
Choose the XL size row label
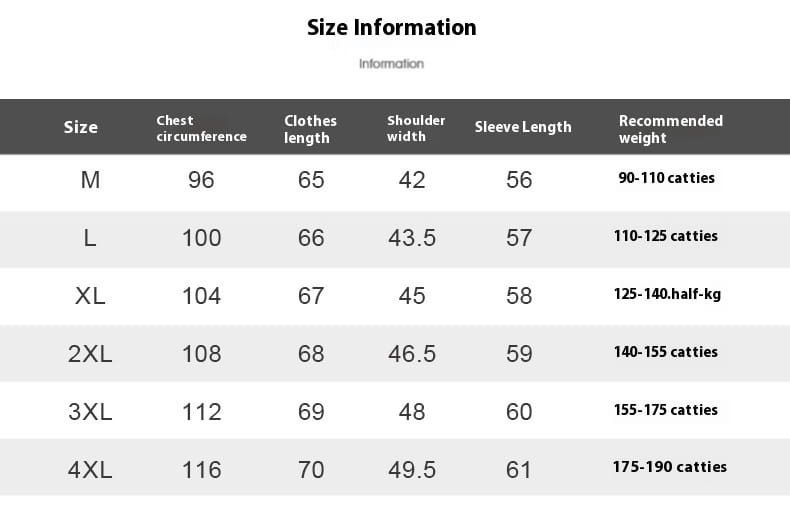(90, 296)
